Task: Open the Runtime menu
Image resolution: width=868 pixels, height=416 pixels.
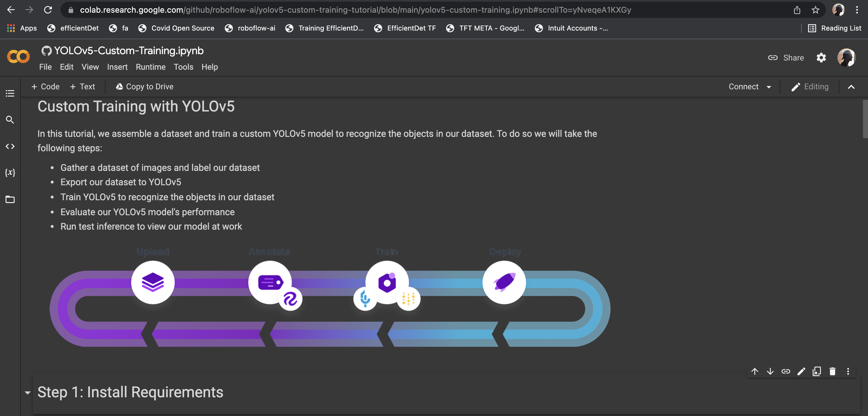Action: 150,67
